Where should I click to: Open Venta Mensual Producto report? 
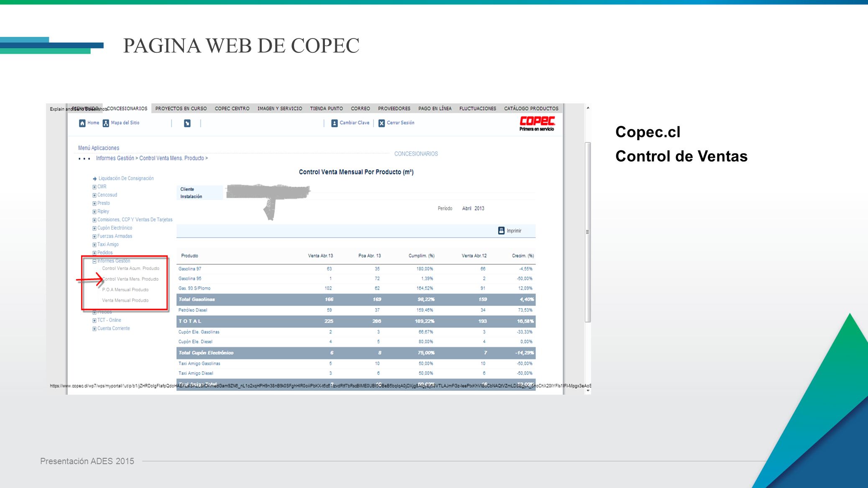point(125,301)
